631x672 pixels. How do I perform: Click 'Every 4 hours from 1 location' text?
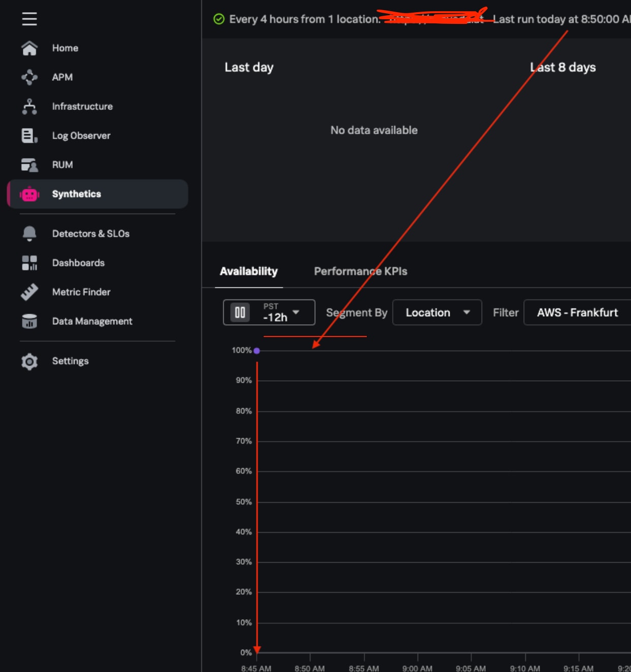[x=304, y=19]
